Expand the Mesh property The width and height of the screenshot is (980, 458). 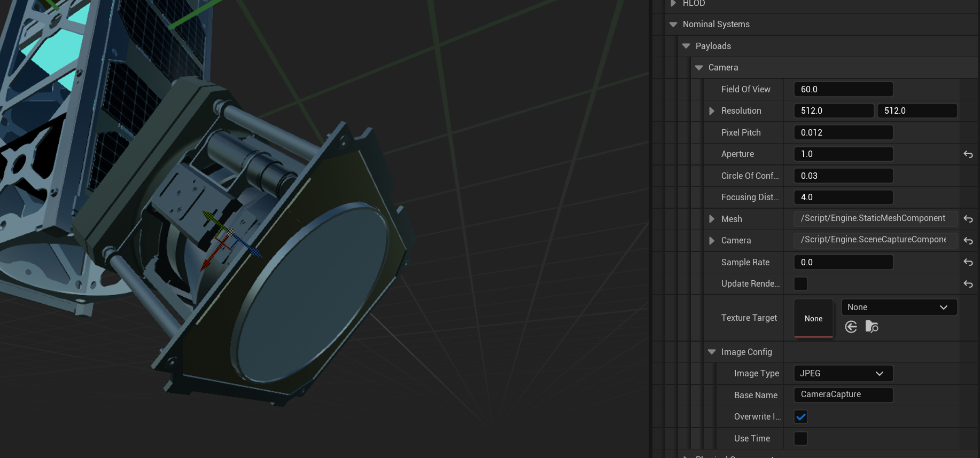[712, 219]
